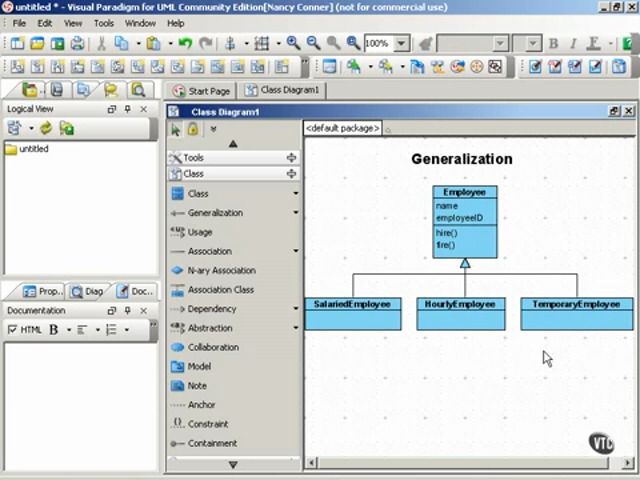Select the HourlyEmployee class box
640x480 pixels.
click(x=461, y=313)
